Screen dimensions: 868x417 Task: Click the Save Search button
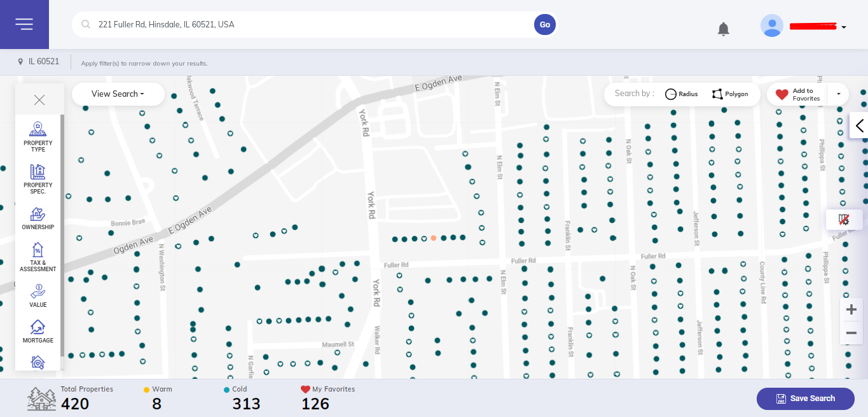[805, 399]
